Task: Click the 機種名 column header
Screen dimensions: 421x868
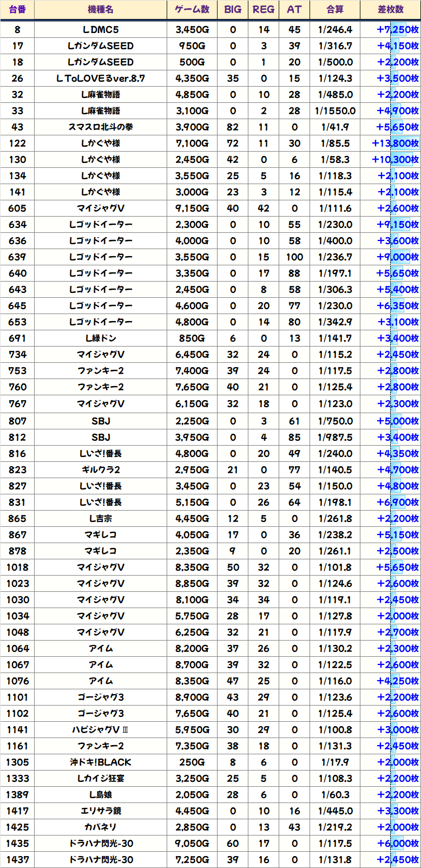Action: [101, 10]
